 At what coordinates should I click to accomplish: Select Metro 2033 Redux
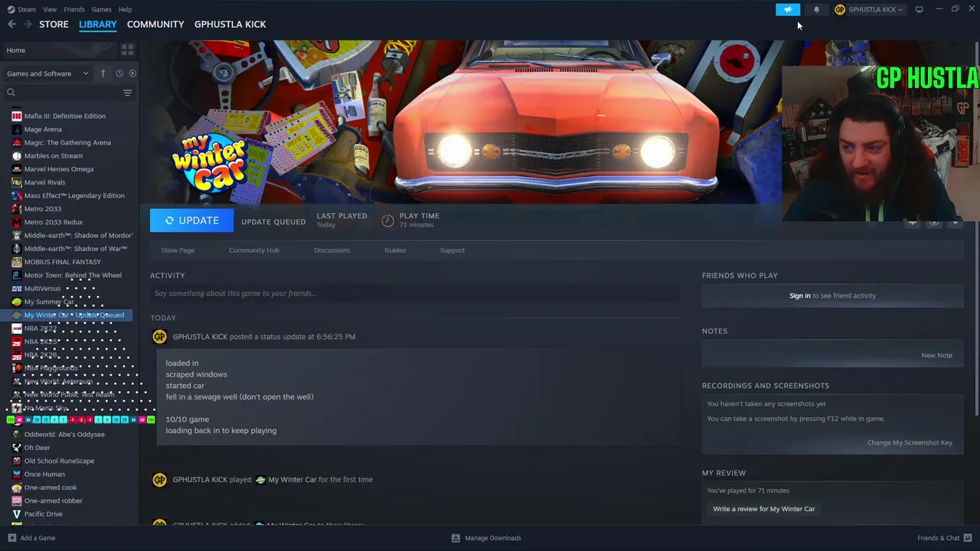point(54,222)
